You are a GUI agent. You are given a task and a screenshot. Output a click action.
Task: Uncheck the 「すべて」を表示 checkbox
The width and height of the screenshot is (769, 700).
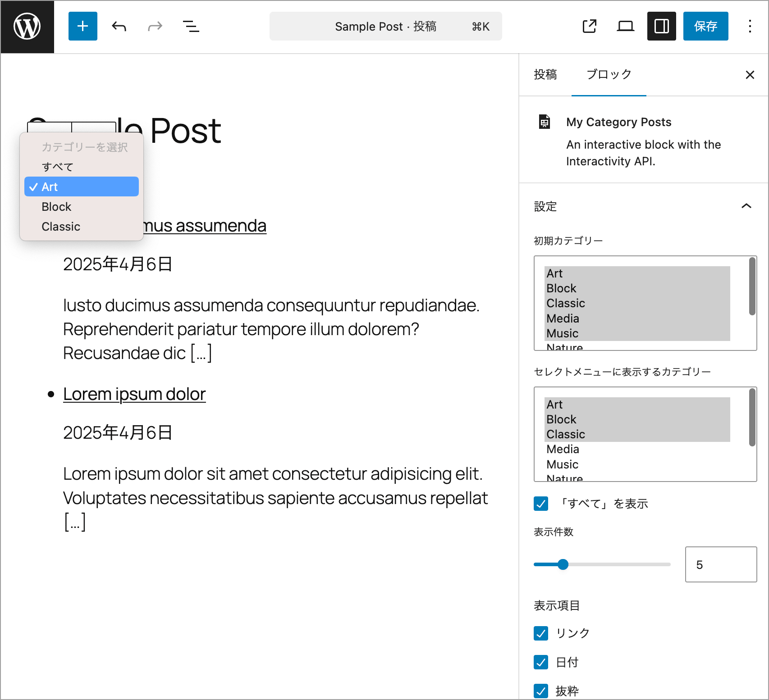click(x=541, y=504)
